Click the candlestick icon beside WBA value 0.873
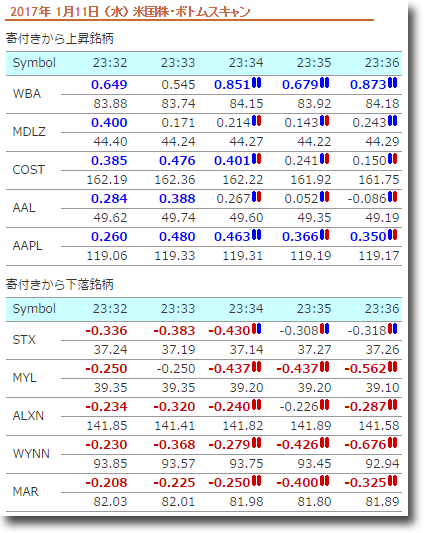 [392, 83]
